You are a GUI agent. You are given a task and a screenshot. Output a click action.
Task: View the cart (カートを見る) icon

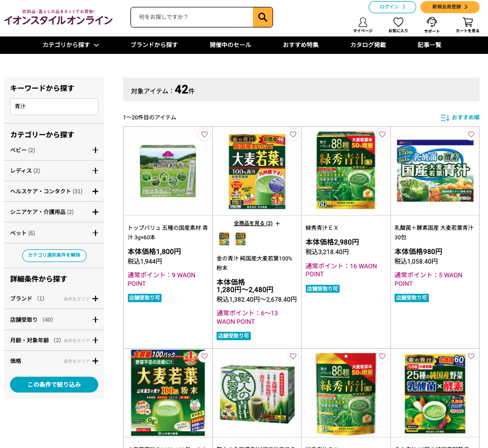point(467,25)
